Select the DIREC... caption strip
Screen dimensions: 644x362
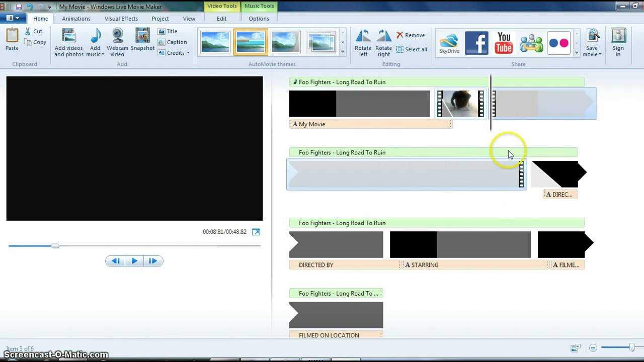560,195
